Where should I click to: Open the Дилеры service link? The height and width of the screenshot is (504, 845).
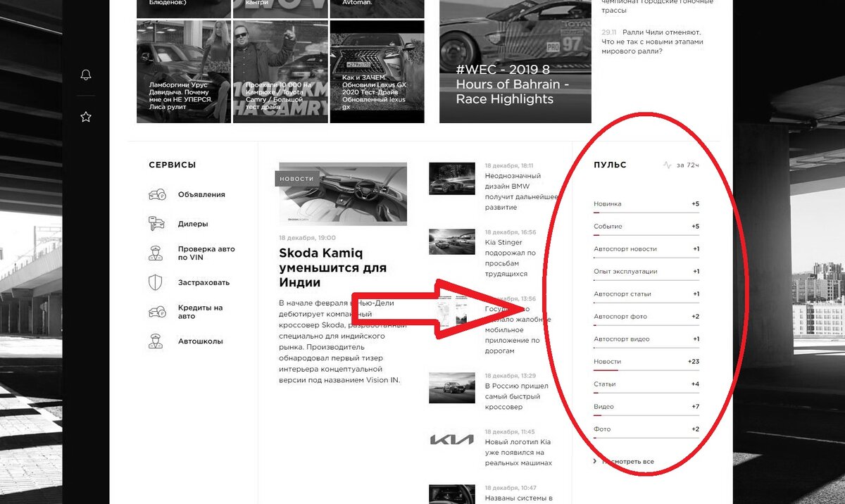[x=193, y=225]
